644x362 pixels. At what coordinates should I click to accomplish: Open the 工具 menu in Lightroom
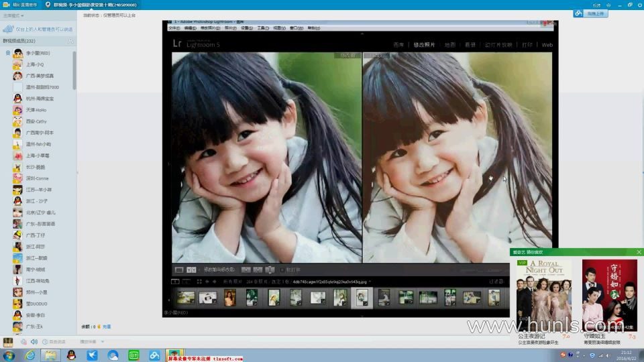click(x=263, y=28)
